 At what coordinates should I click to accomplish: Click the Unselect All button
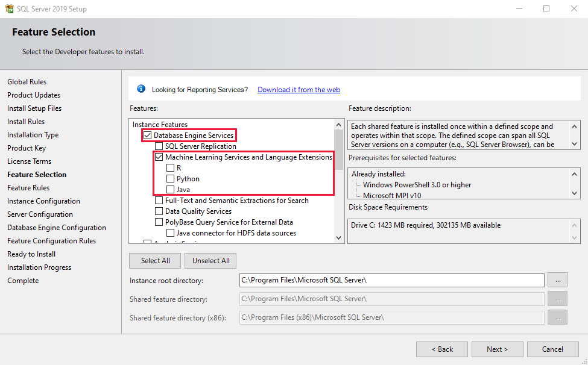point(210,260)
